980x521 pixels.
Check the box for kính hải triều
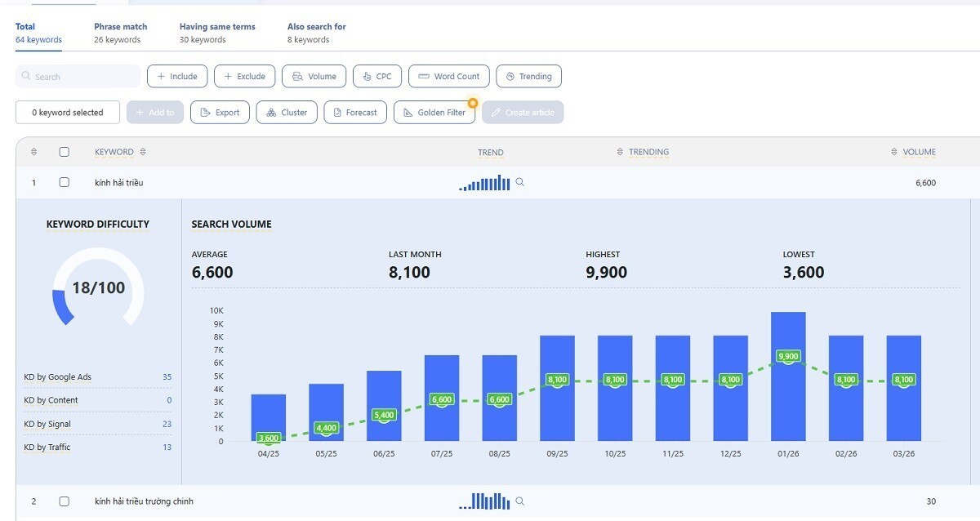(65, 182)
